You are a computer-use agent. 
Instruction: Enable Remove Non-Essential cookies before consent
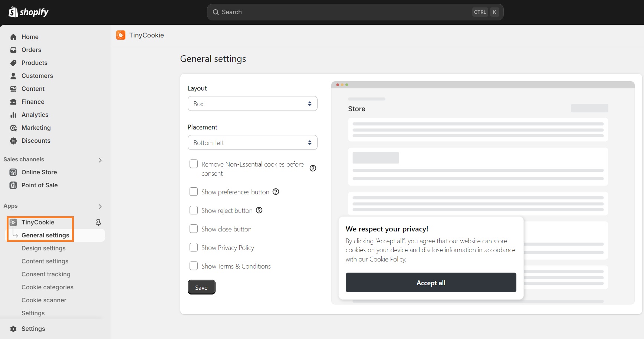pos(193,164)
